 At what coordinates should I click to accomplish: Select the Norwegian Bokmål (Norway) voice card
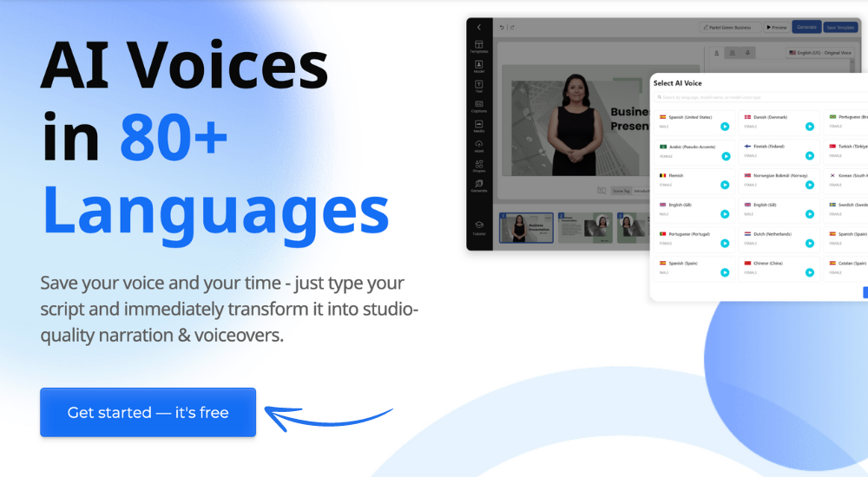tap(779, 180)
